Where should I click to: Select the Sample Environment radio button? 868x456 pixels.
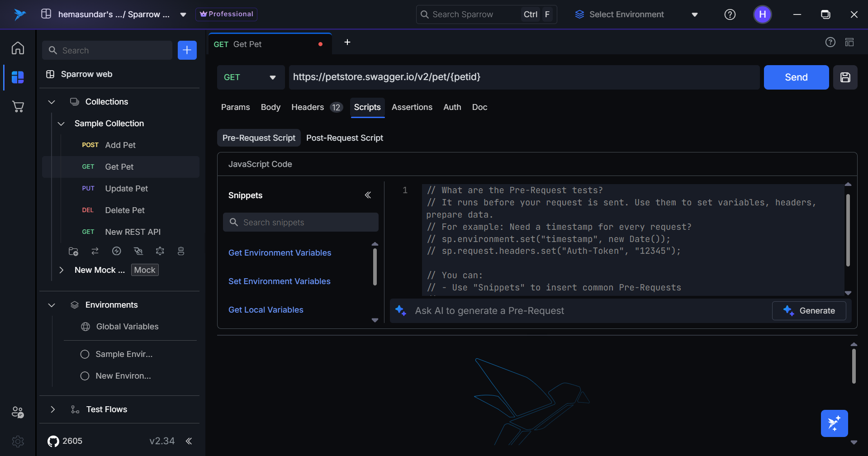85,354
